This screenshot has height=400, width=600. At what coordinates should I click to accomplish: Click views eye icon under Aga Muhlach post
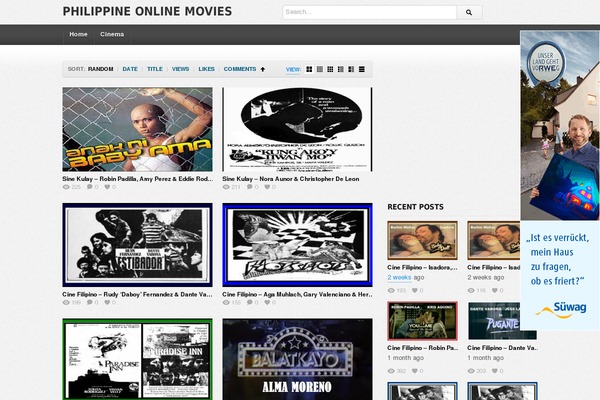[x=226, y=303]
